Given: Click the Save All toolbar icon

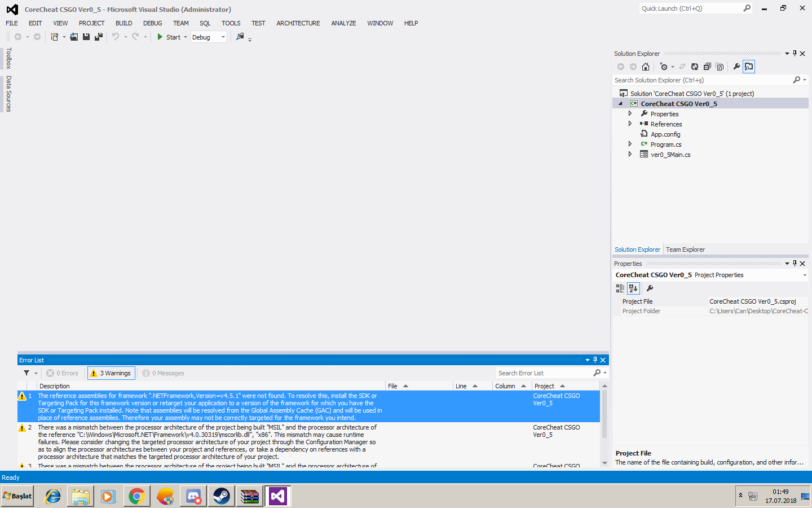Looking at the screenshot, I should point(99,37).
